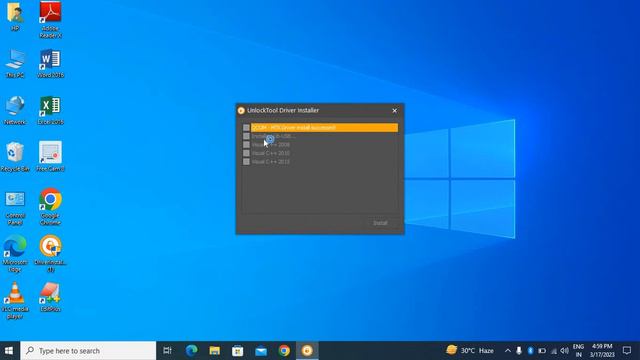Tick the checkbox beside Visual C++ 2008

pos(246,145)
